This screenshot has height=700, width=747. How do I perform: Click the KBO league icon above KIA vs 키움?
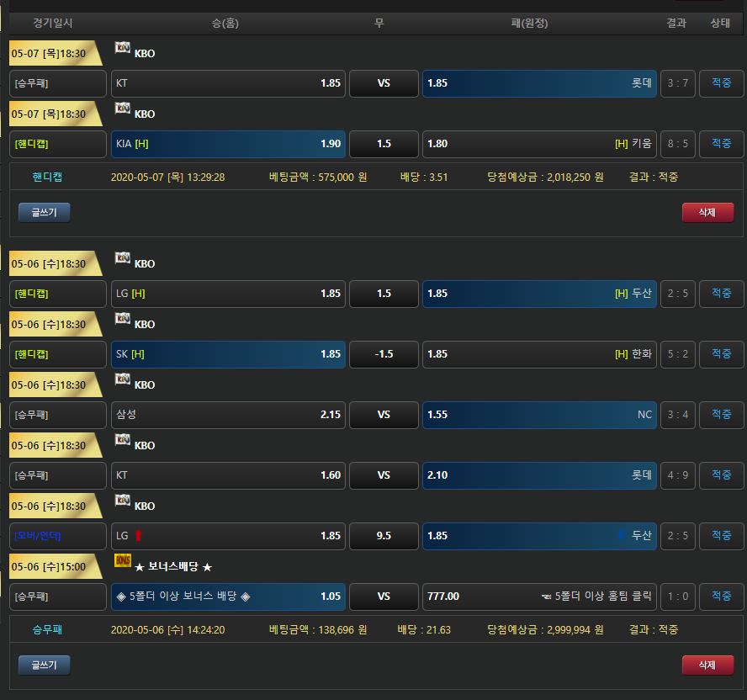tap(123, 108)
